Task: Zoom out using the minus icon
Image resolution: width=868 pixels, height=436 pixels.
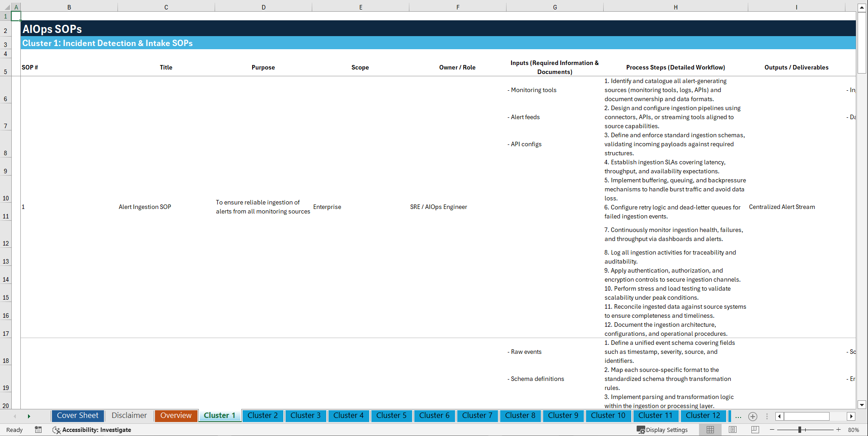Action: (772, 430)
